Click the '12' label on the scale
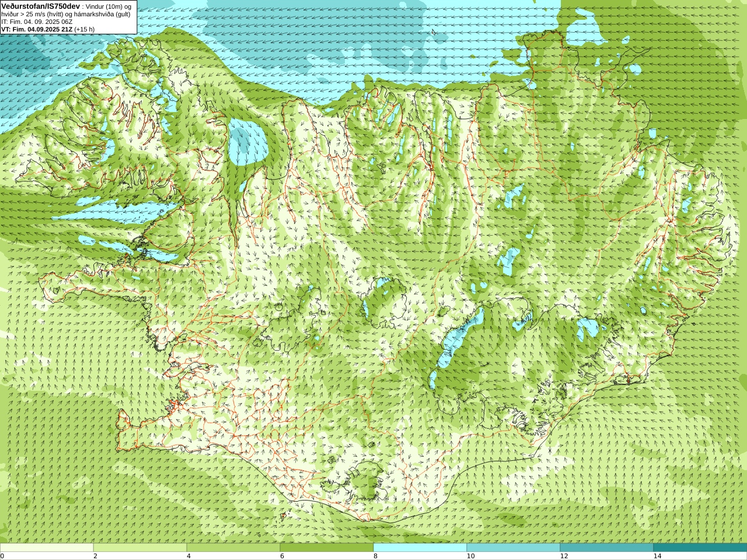This screenshot has height=560, width=747. coord(564,556)
